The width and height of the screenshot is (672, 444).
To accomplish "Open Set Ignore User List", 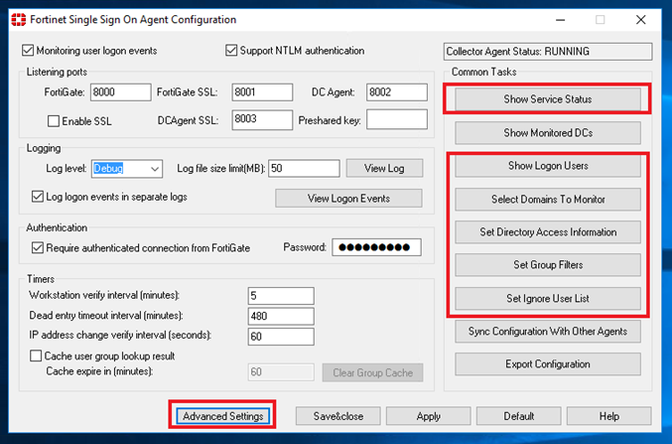I will (548, 298).
